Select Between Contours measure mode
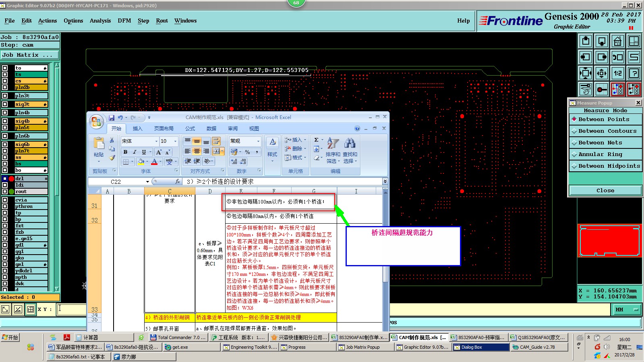This screenshot has width=644, height=362. 605,131
